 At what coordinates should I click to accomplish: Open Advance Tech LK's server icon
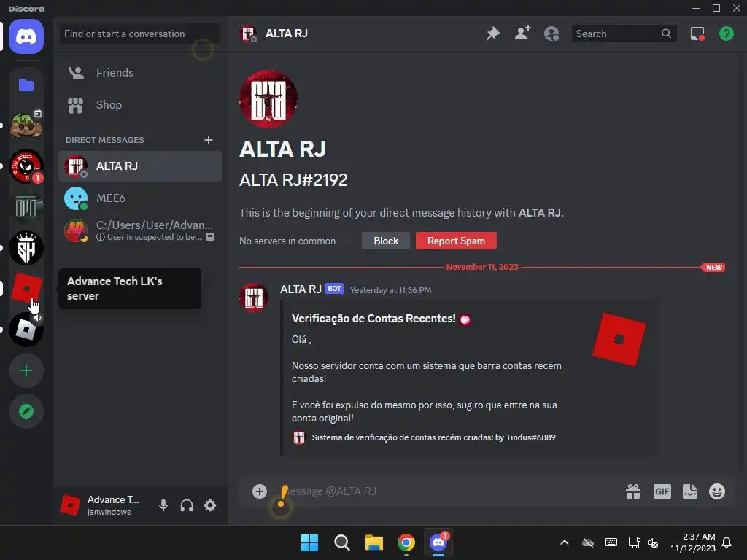[26, 289]
